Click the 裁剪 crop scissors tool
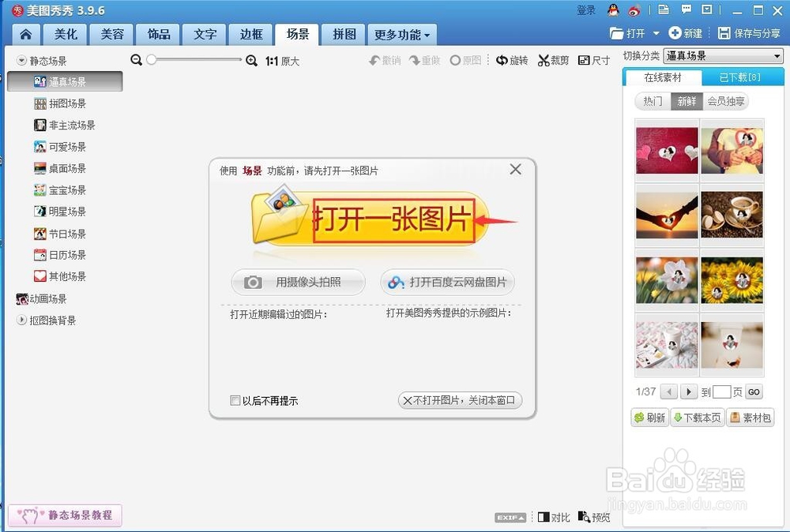 click(x=553, y=61)
